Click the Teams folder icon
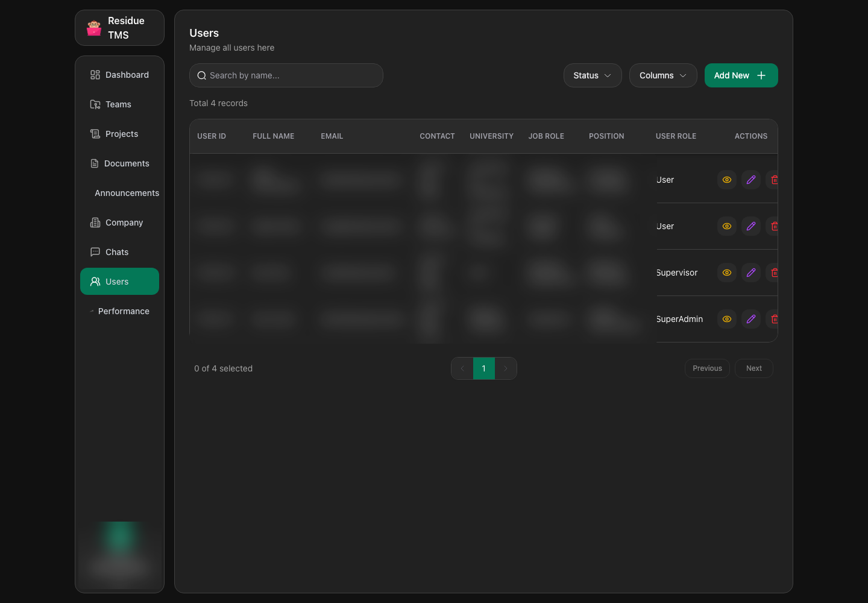 (x=95, y=104)
